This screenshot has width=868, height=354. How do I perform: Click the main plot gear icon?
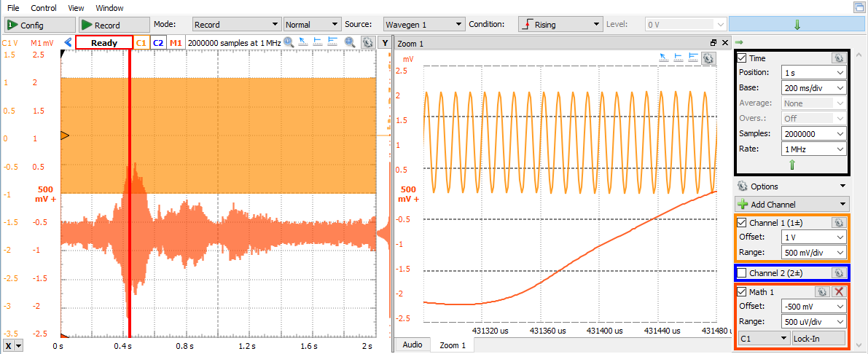click(x=368, y=43)
